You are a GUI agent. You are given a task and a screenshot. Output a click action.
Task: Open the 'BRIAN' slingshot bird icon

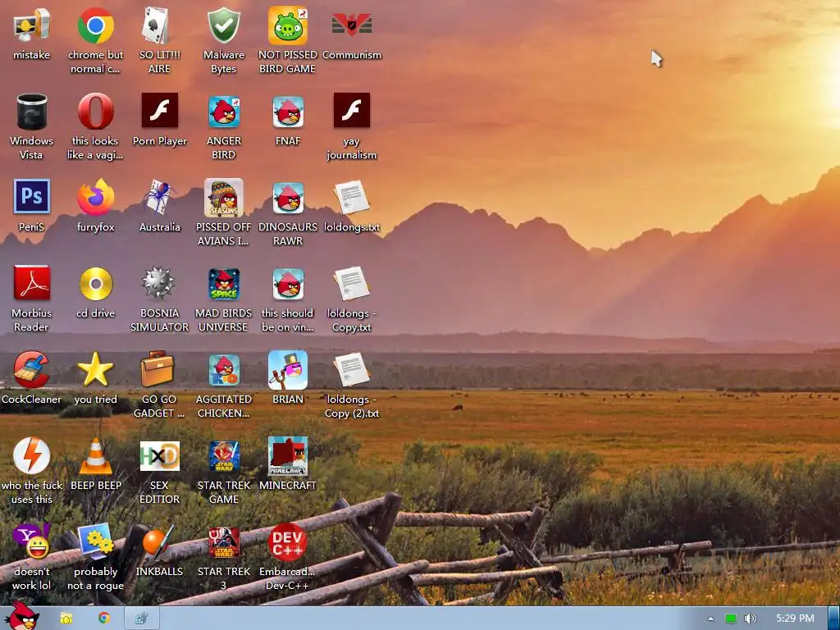(288, 370)
